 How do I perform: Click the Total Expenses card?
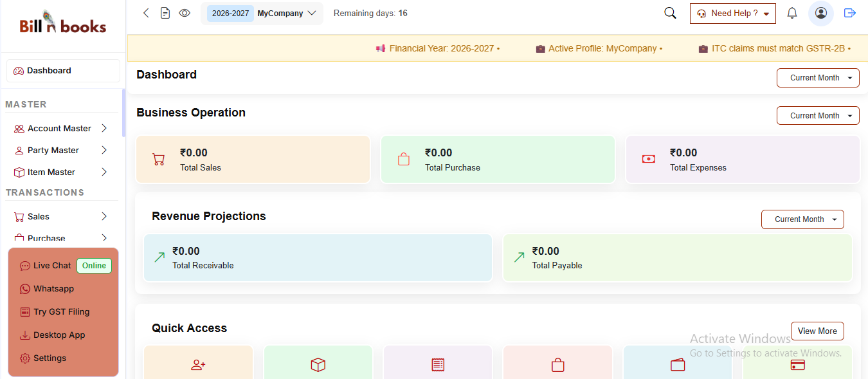(x=743, y=160)
